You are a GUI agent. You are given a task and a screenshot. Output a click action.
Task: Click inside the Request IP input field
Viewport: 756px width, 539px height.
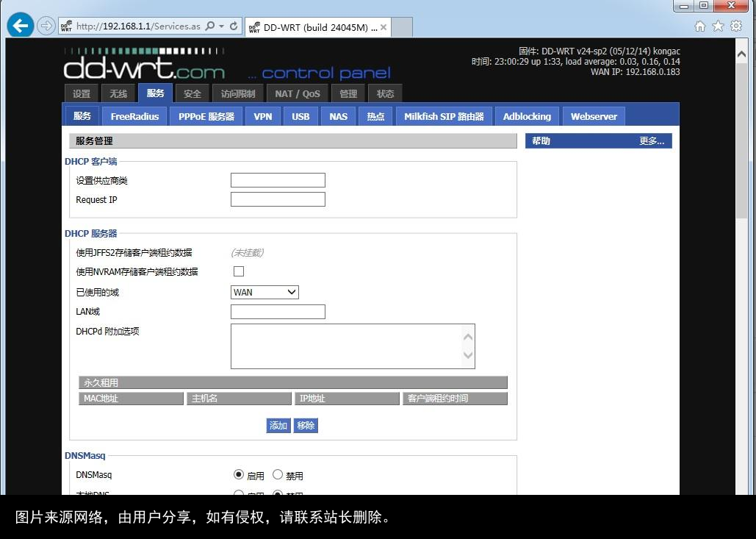coord(278,199)
